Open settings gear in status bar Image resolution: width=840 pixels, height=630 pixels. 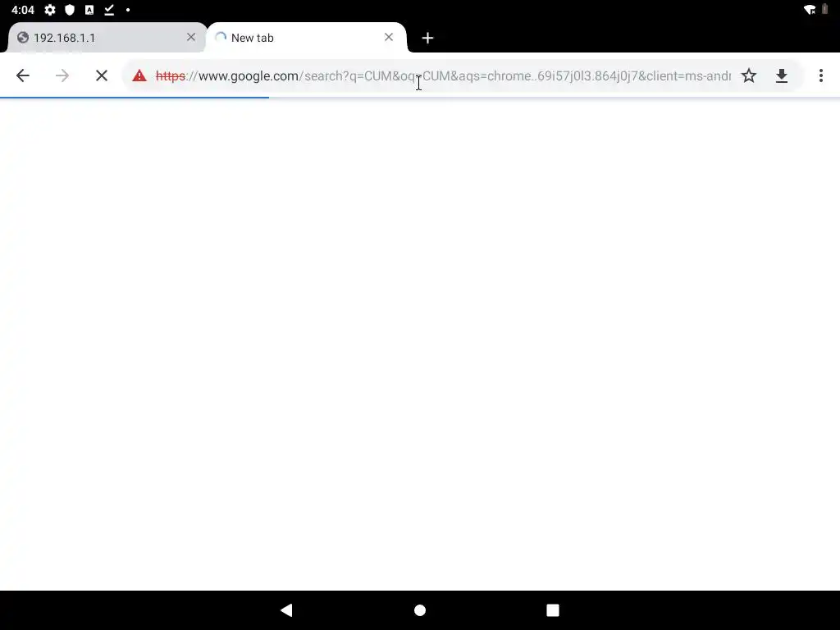tap(50, 10)
